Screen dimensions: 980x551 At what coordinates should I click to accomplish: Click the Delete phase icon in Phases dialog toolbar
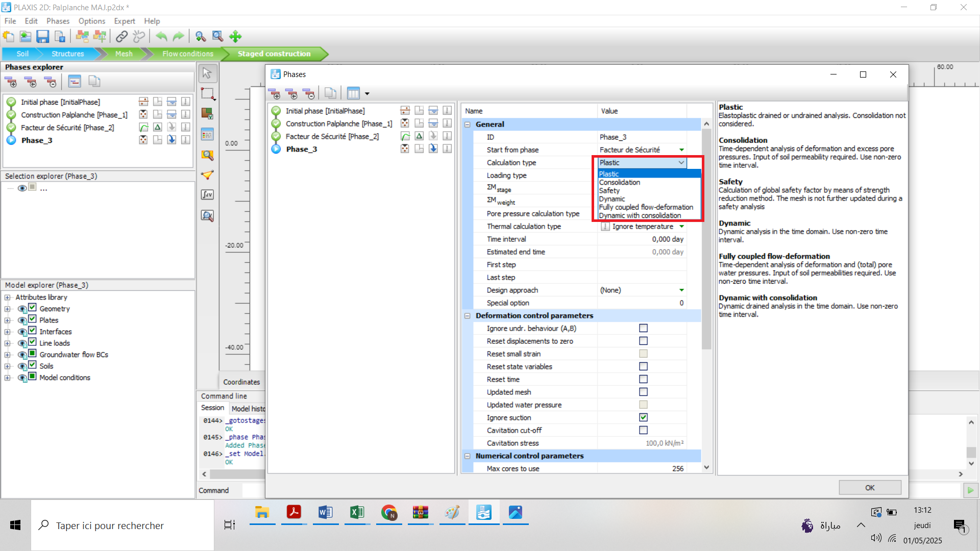tap(309, 93)
